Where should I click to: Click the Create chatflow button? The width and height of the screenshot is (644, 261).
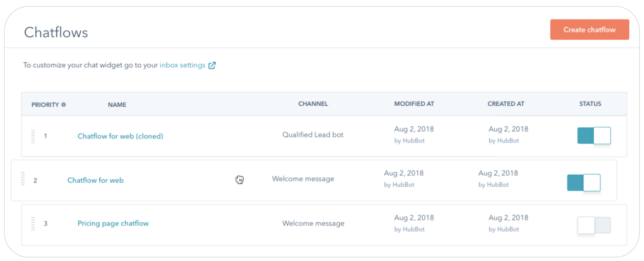tap(589, 30)
